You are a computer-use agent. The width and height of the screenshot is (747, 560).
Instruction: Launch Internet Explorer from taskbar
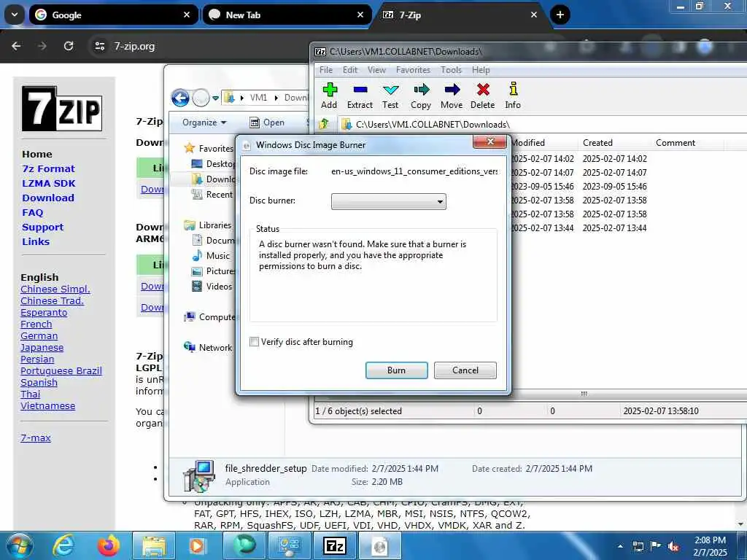63,545
